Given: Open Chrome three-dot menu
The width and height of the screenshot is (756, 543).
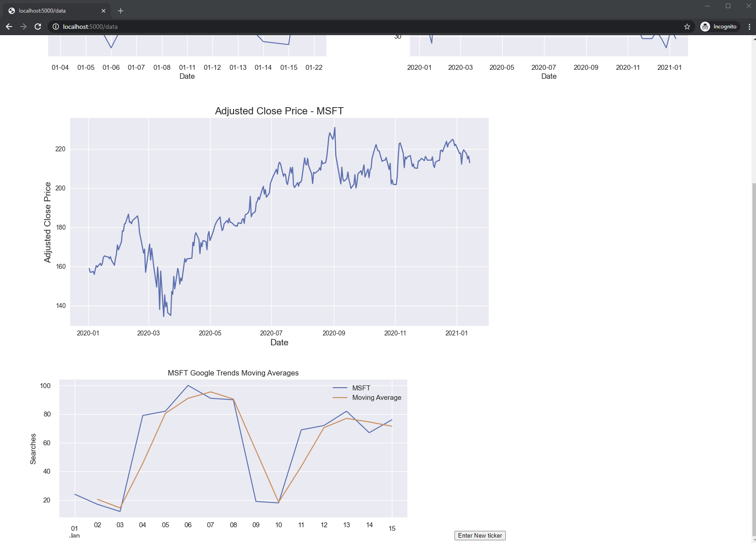Looking at the screenshot, I should (x=749, y=27).
